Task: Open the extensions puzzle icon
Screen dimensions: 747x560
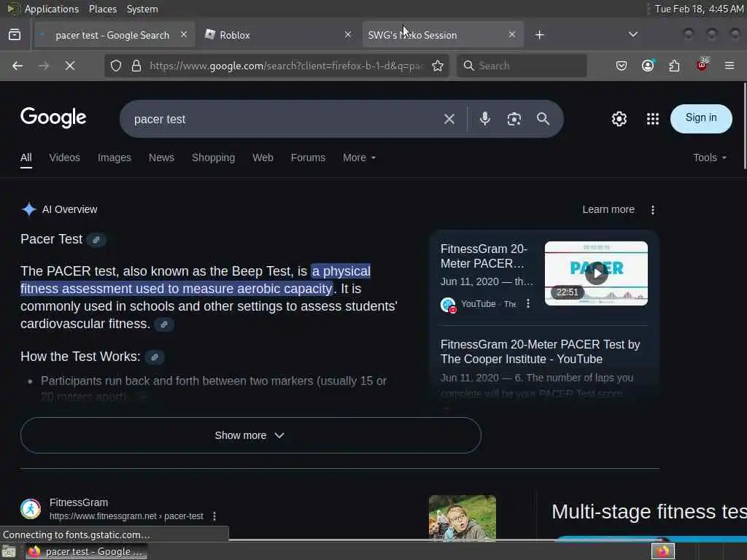Action: 674,66
